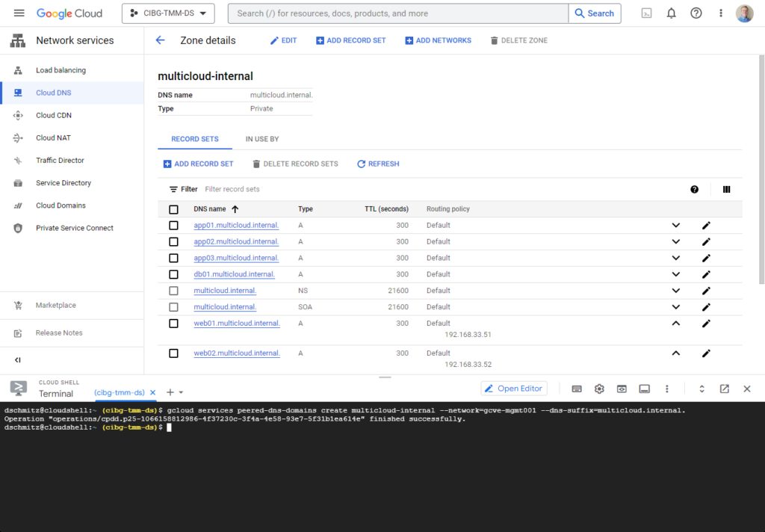The width and height of the screenshot is (765, 532).
Task: Expand the NS record routing details
Action: pyautogui.click(x=675, y=291)
